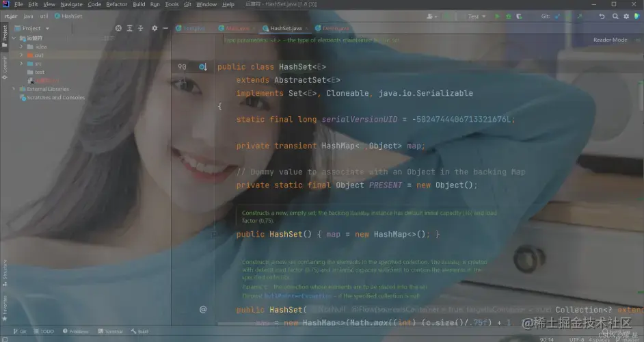Click the rt.jar breadcrumb
644x342 pixels.
tap(11, 16)
